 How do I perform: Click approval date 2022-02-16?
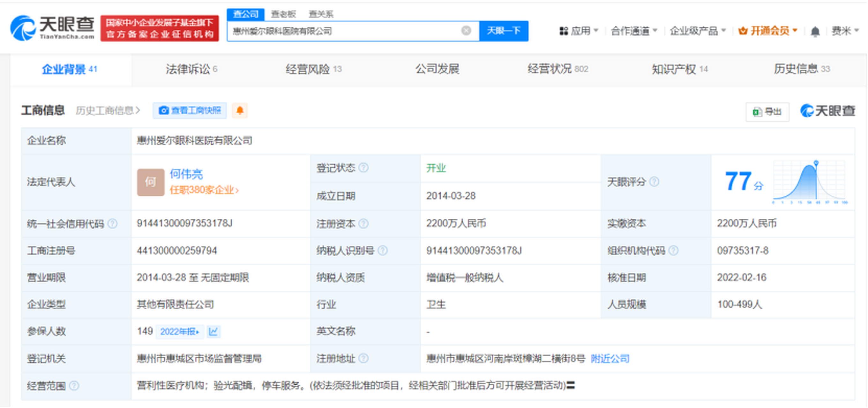click(x=742, y=277)
